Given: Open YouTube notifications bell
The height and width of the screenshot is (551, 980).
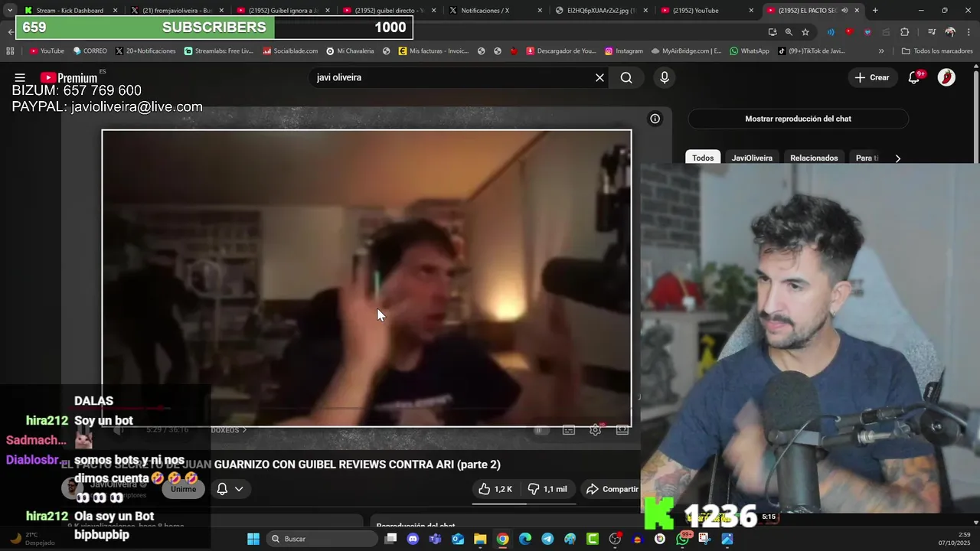Looking at the screenshot, I should click(x=914, y=77).
